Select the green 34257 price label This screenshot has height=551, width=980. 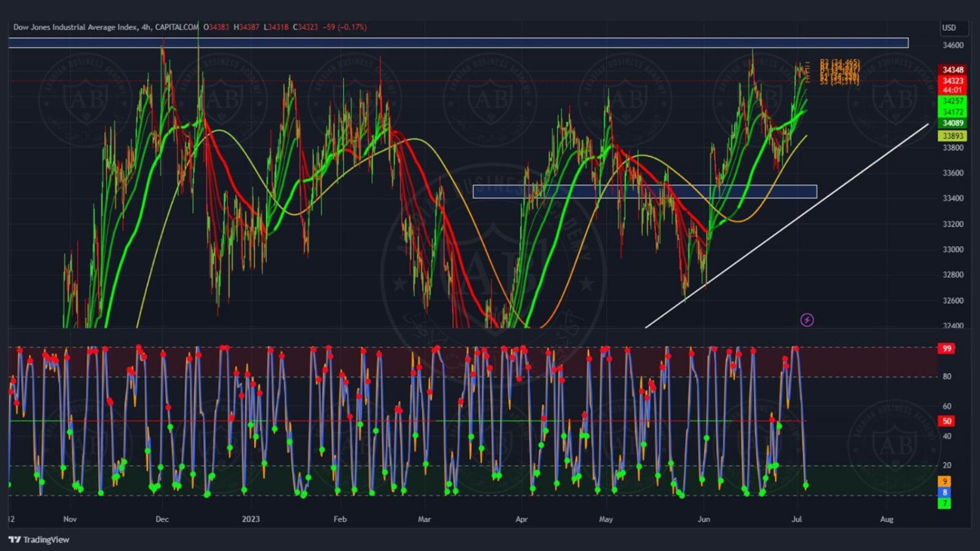[x=953, y=101]
